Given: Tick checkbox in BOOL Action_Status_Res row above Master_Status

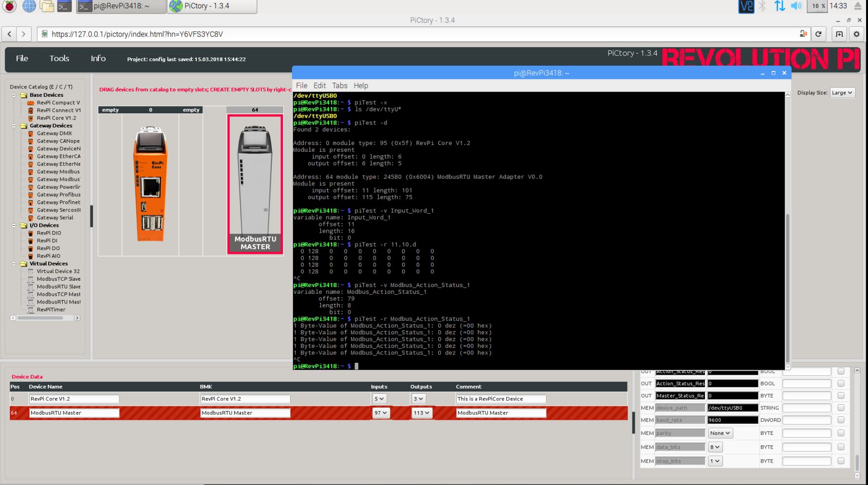Looking at the screenshot, I should (x=841, y=383).
